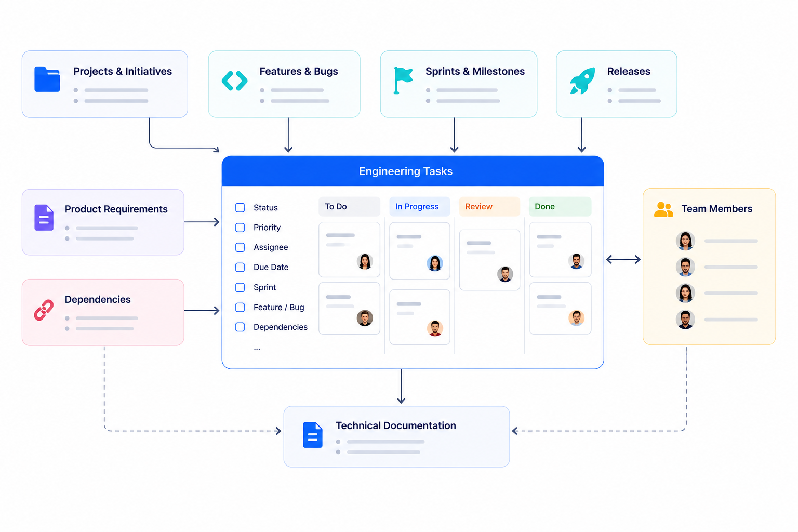The height and width of the screenshot is (532, 798).
Task: Click the rocket icon in the Releases card
Action: tap(582, 81)
